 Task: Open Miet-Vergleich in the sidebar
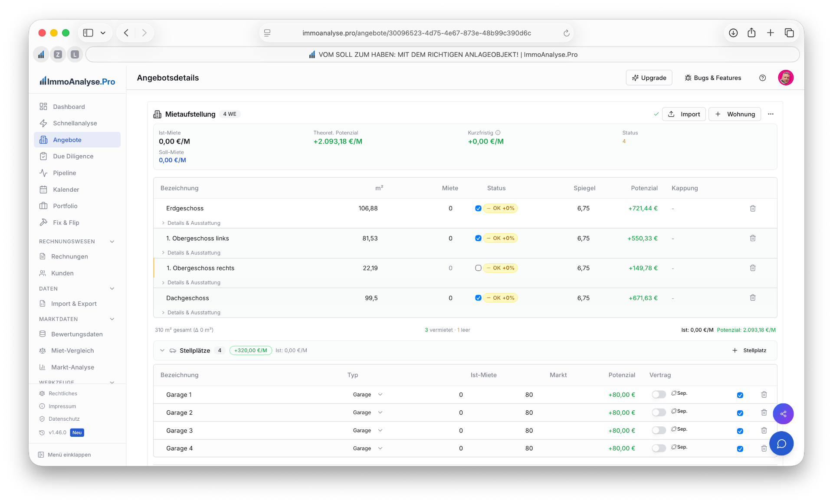click(77, 350)
